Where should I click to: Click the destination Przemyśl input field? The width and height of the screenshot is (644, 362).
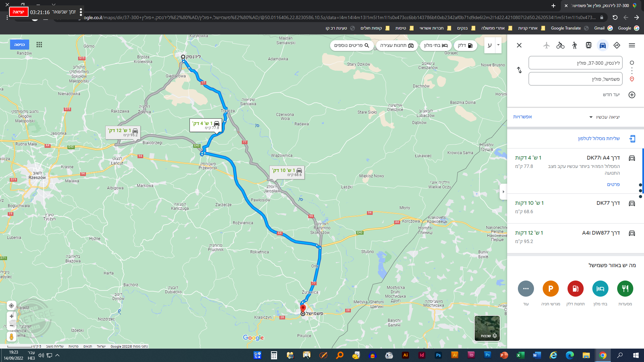tap(575, 79)
